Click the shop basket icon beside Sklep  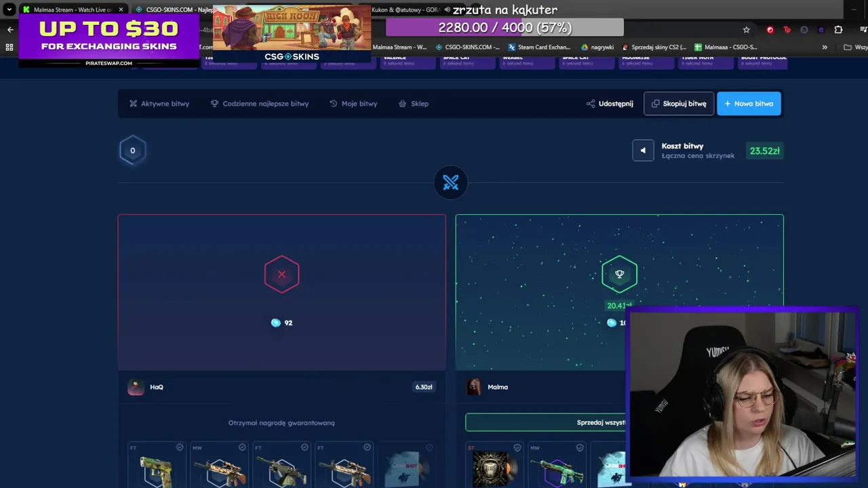[x=402, y=104]
